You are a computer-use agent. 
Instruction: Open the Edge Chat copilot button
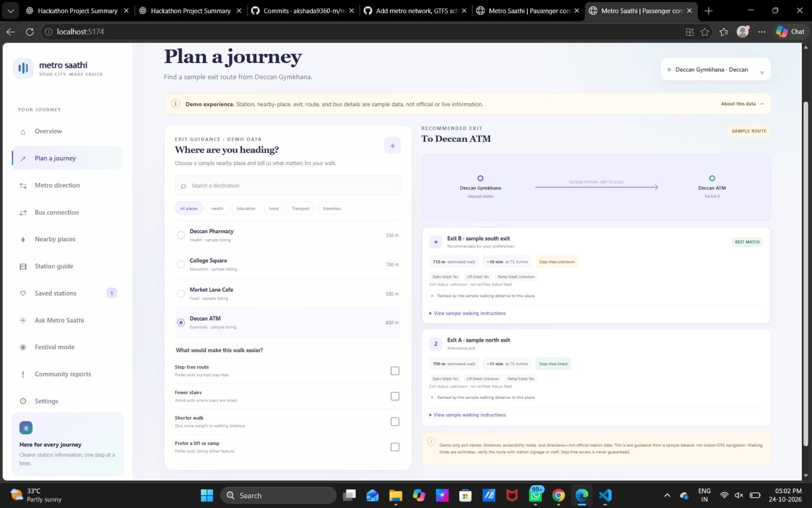pos(790,31)
